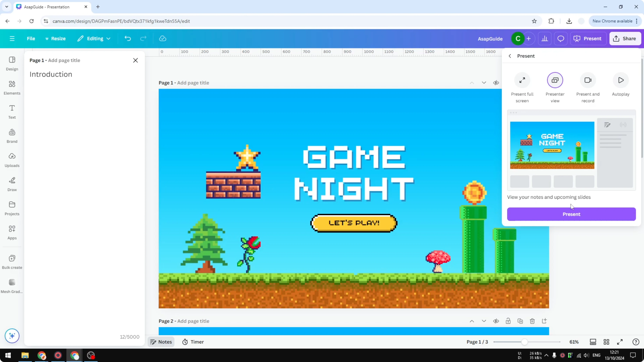Start presenting with purple Present button
This screenshot has height=362, width=644.
point(571,214)
